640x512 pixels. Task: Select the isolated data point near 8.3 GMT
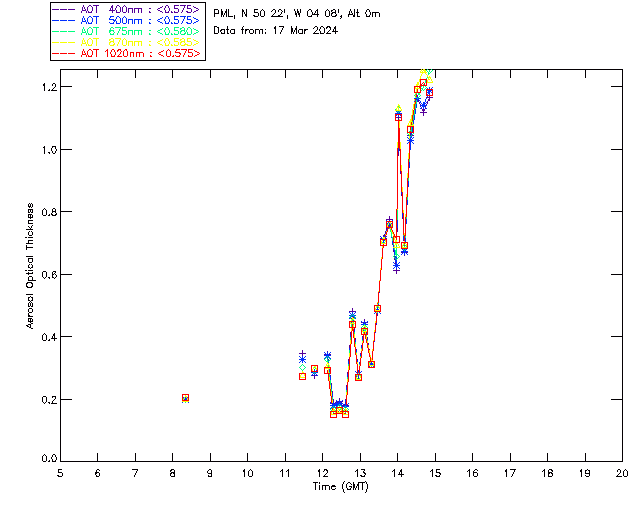[185, 398]
